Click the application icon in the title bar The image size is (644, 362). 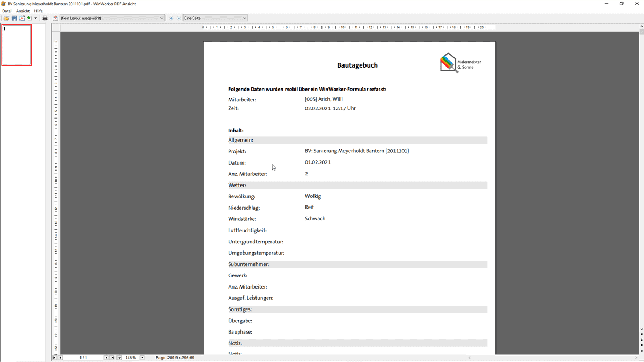click(x=3, y=4)
